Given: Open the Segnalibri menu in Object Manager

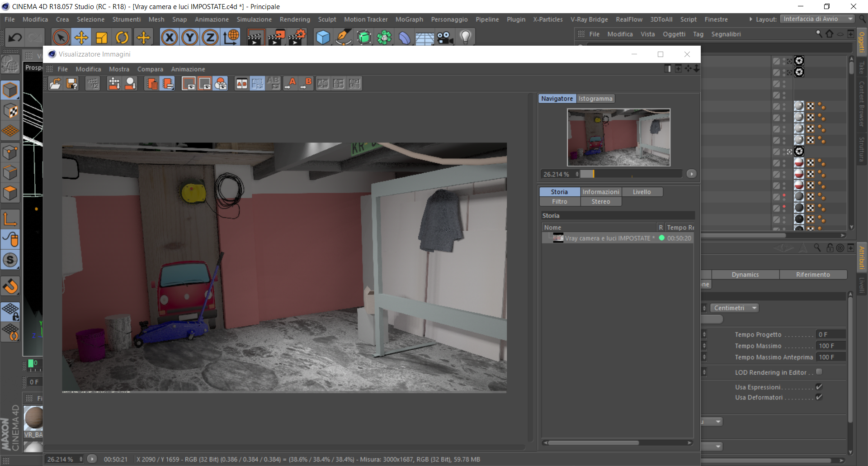Looking at the screenshot, I should click(726, 34).
